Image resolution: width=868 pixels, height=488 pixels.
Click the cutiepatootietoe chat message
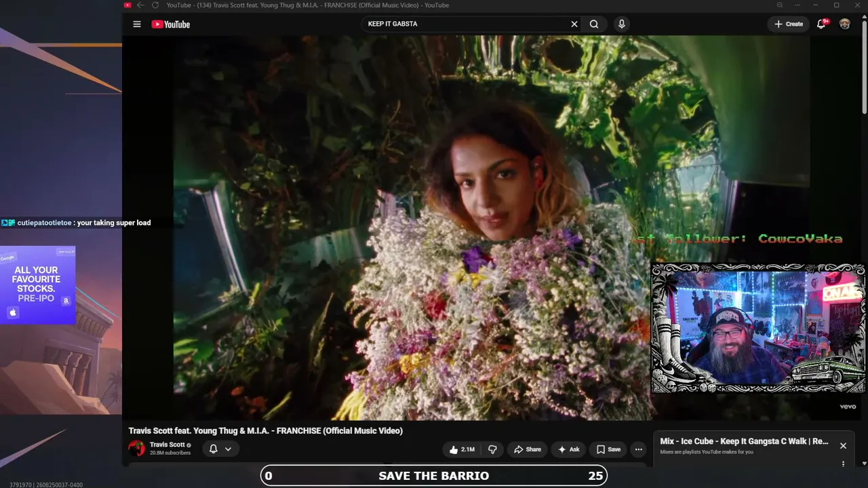pos(76,222)
